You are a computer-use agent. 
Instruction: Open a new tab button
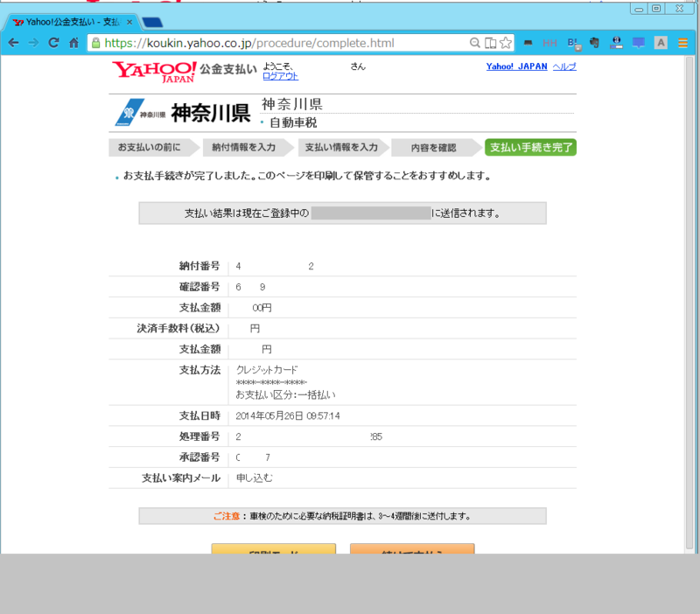152,23
